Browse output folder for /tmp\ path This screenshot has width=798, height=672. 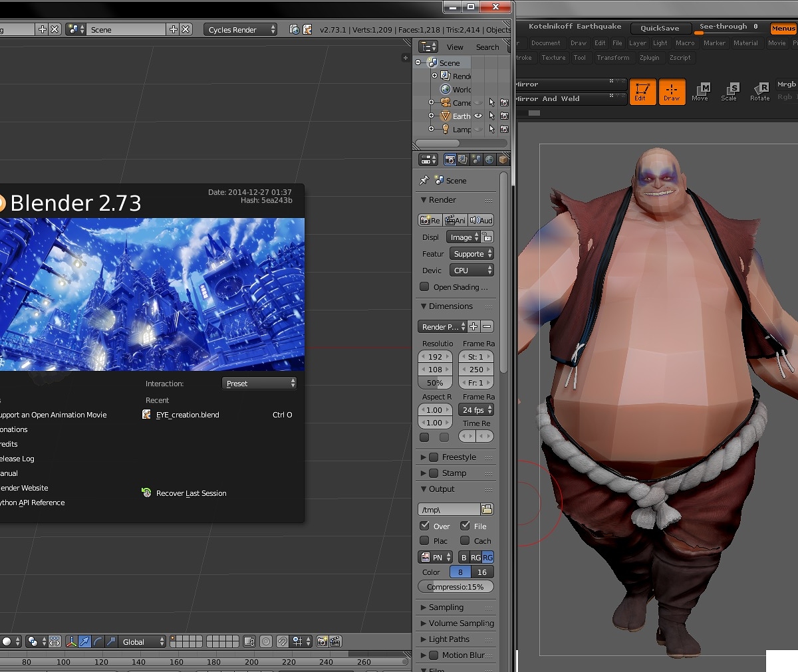click(x=487, y=509)
